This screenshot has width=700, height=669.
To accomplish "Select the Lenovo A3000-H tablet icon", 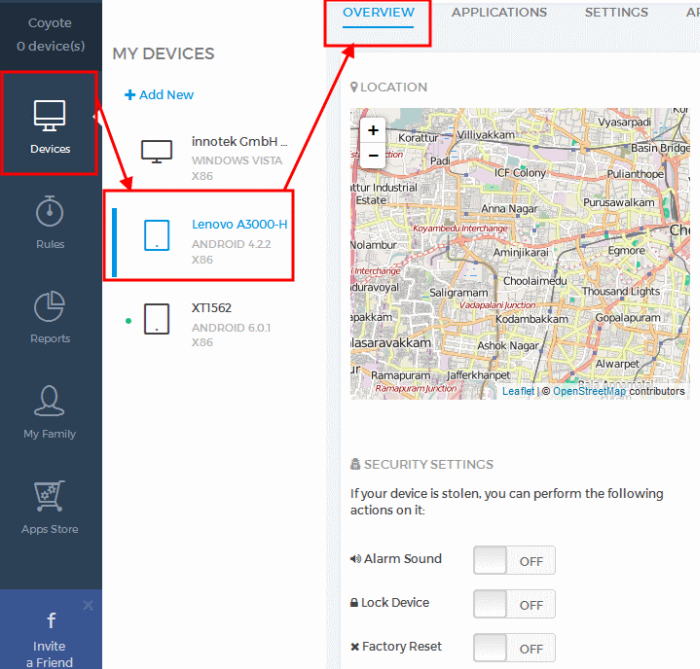I will 157,235.
